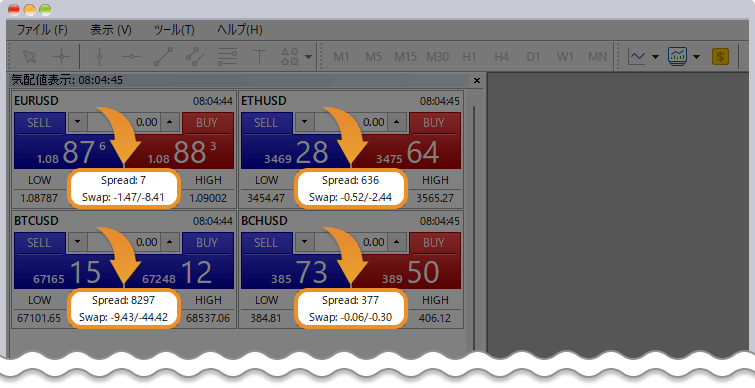Draw a vertical line tool
This screenshot has width=755, height=388.
tap(99, 57)
